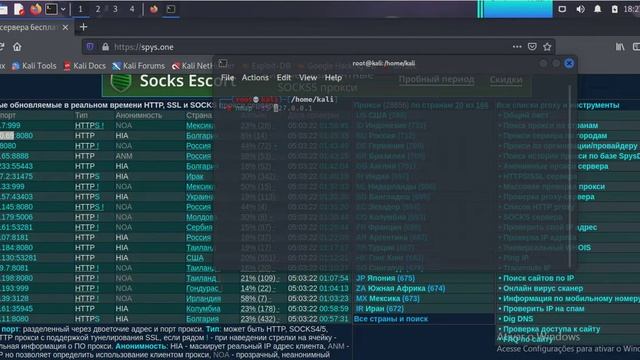Show site security info via padlock
Image resolution: width=640 pixels, height=360 pixels.
click(x=105, y=47)
